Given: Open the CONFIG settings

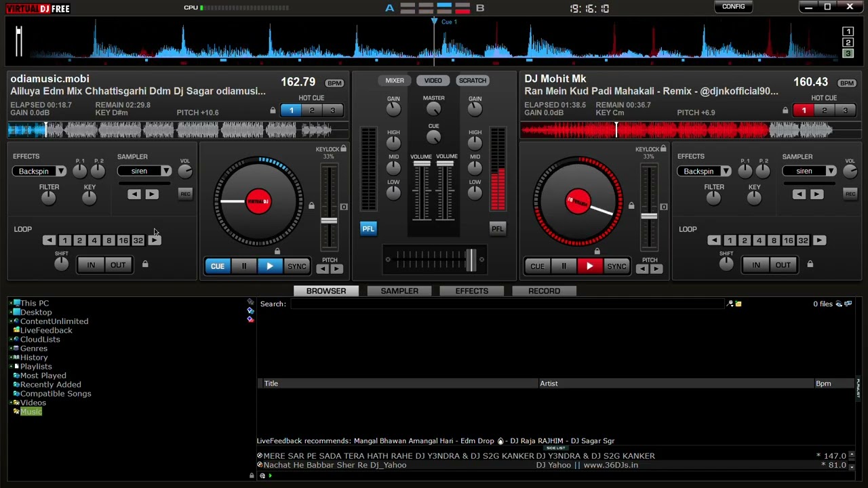Looking at the screenshot, I should click(x=734, y=7).
